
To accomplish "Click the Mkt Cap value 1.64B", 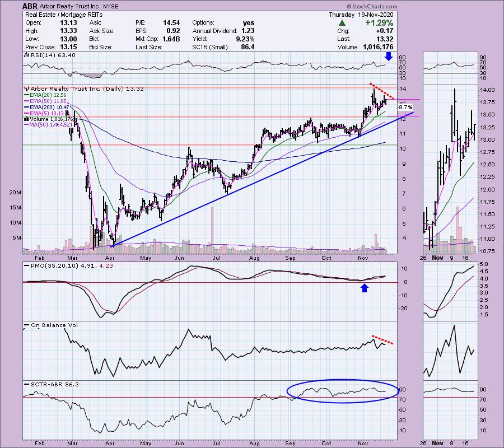I will click(x=171, y=39).
